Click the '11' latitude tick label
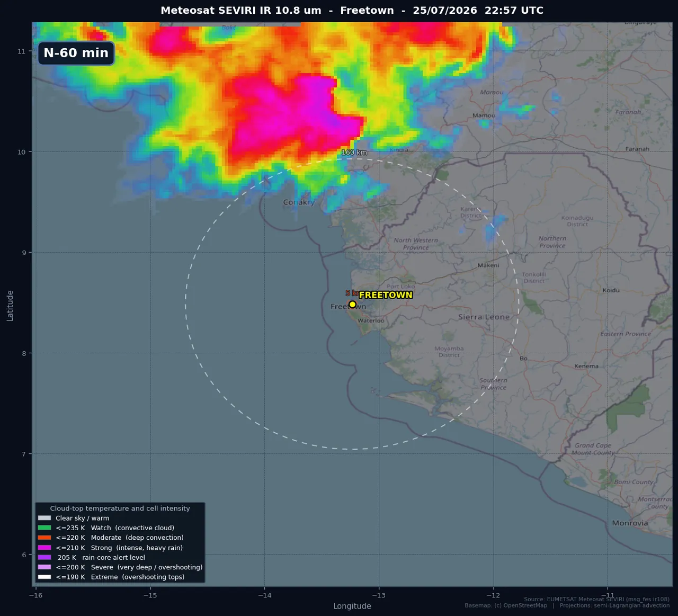 point(21,51)
